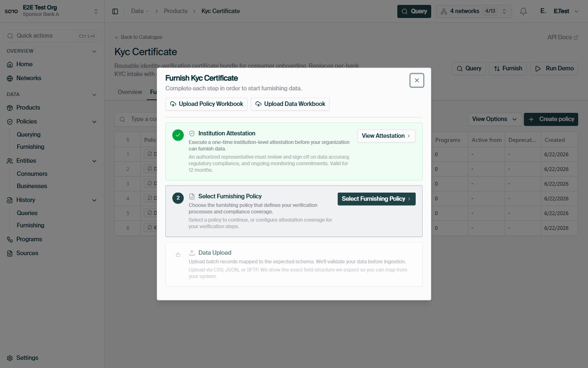Click Sources document icon
The image size is (588, 368).
point(10,254)
